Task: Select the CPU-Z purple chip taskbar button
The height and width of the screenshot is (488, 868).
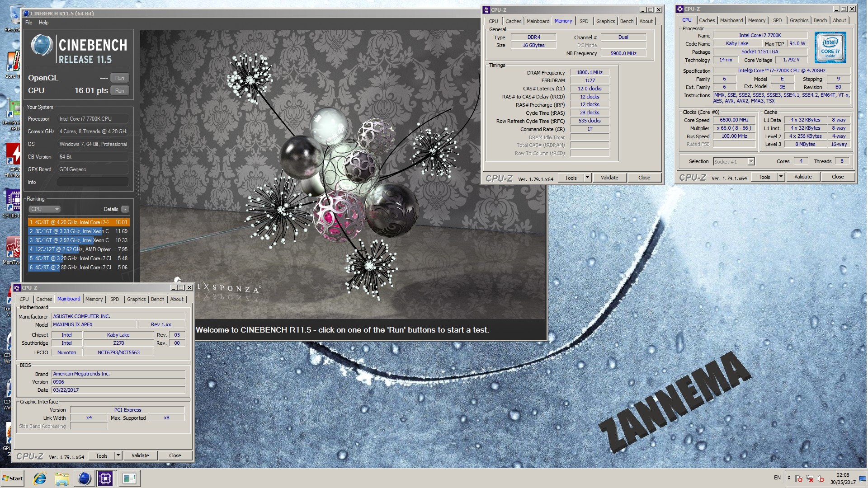Action: click(x=105, y=479)
